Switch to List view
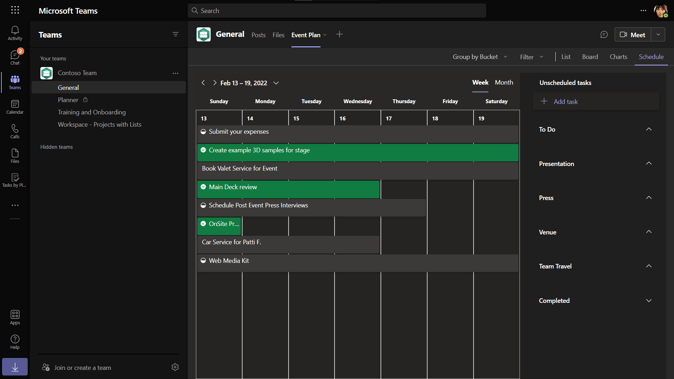 click(x=566, y=57)
